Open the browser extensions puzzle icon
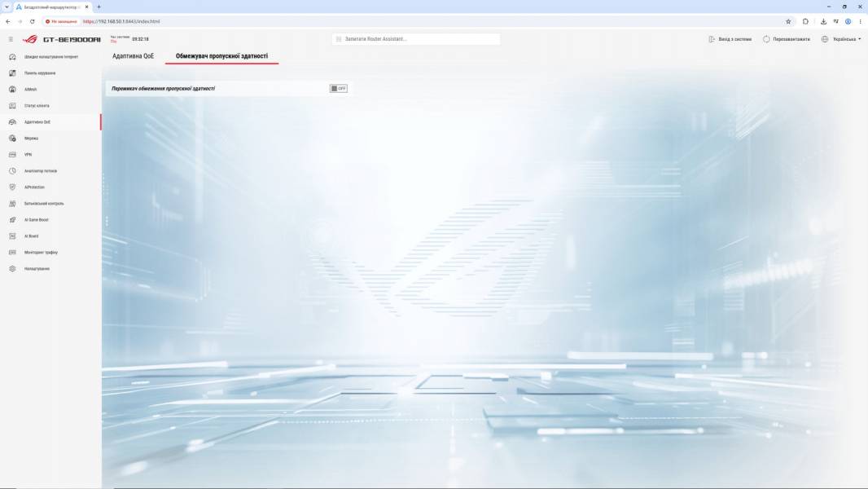868x489 pixels. [805, 22]
